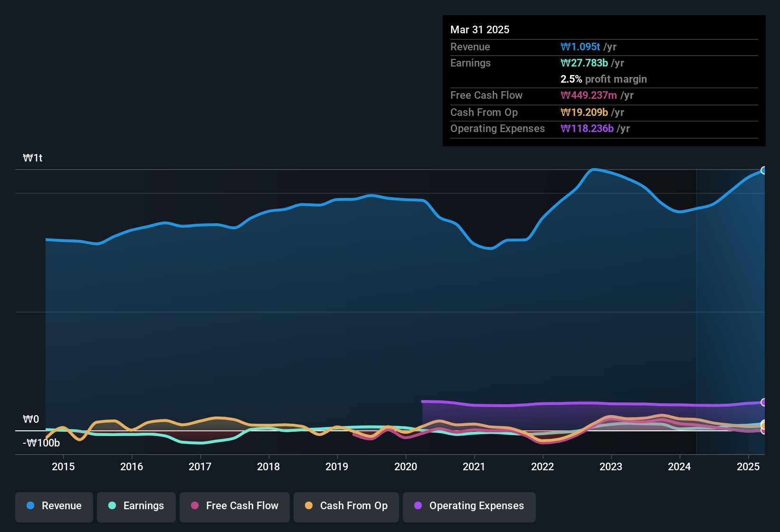Click the Cash From Op legend button
780x532 pixels.
click(x=346, y=506)
